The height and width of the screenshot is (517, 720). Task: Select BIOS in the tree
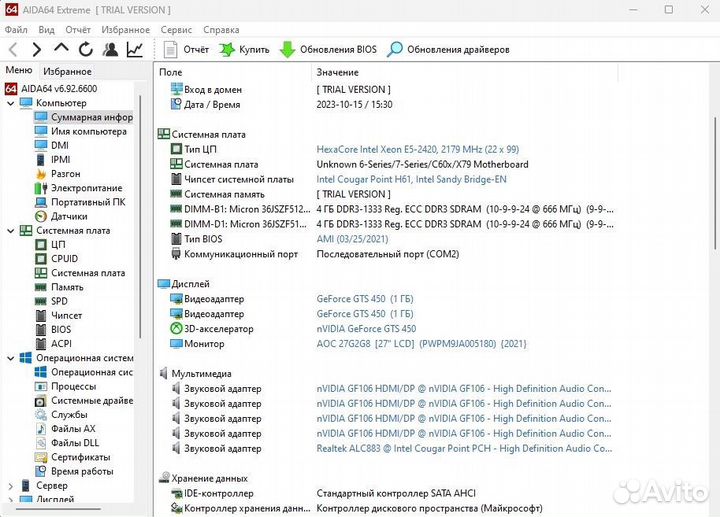point(53,330)
